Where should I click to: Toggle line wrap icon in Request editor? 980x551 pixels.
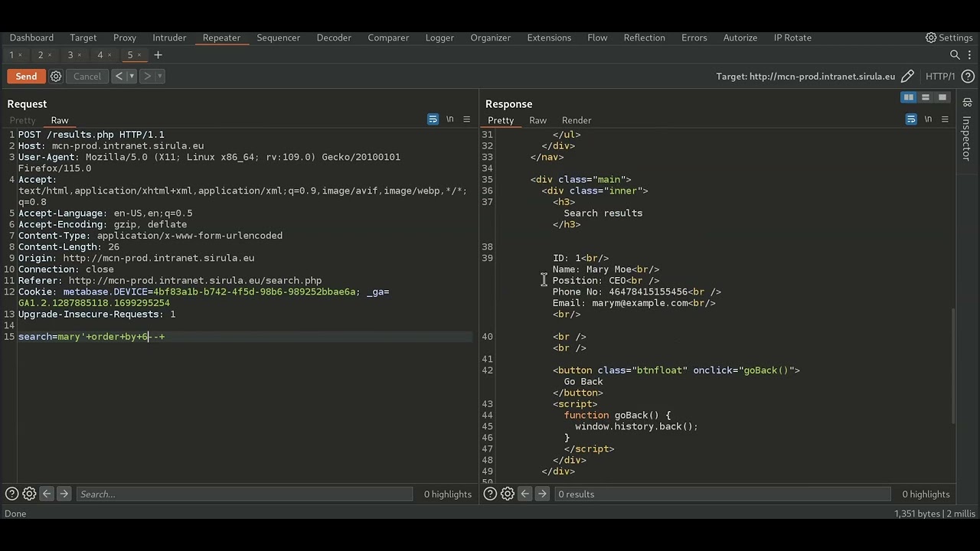click(x=433, y=119)
